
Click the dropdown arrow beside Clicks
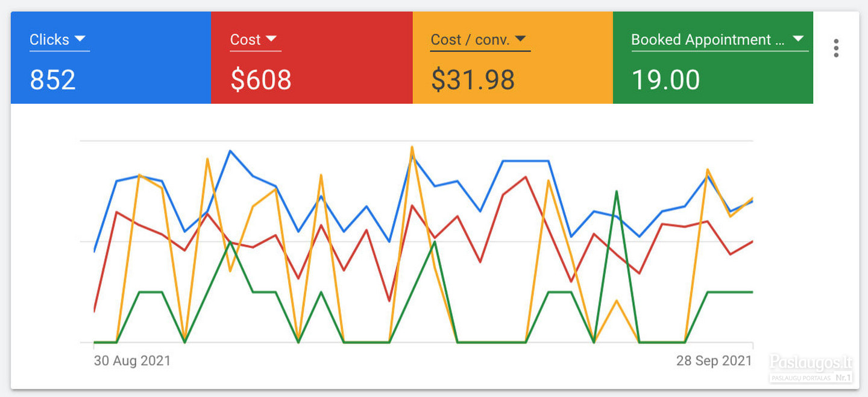(x=80, y=39)
